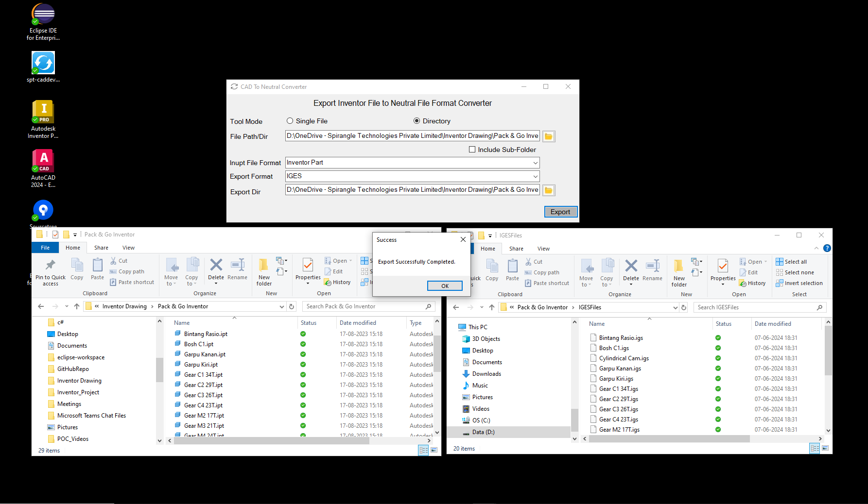This screenshot has height=504, width=868.
Task: Select the Directory tool mode
Action: pos(417,121)
